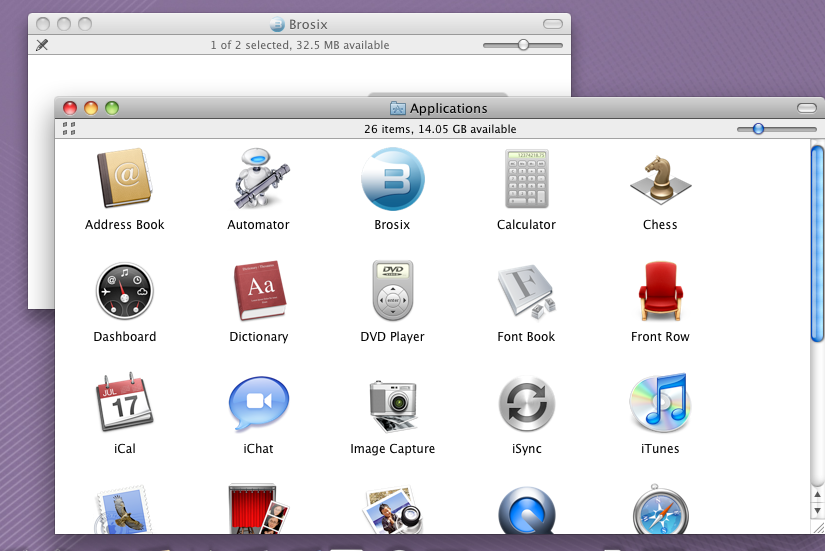Toggle the toolbar pill button in Brosix window

coord(553,24)
